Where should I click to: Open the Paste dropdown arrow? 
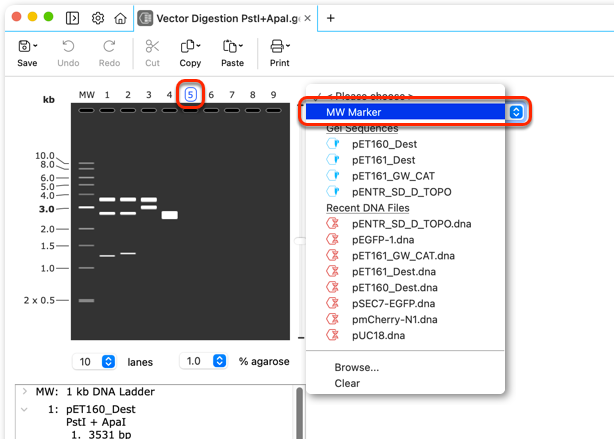tap(241, 46)
